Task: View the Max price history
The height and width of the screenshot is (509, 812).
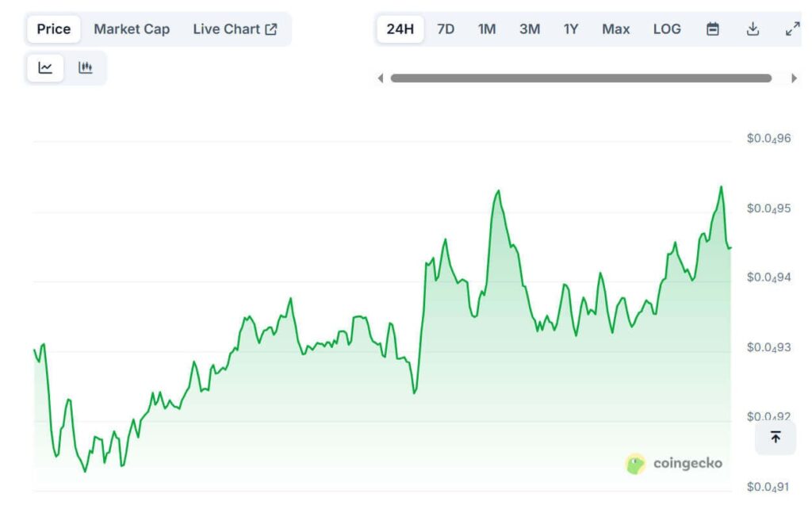Action: [x=615, y=29]
